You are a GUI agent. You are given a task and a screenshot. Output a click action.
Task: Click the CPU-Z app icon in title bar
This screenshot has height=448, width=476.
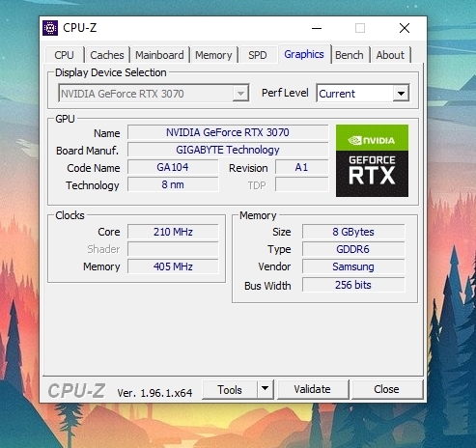coord(50,28)
